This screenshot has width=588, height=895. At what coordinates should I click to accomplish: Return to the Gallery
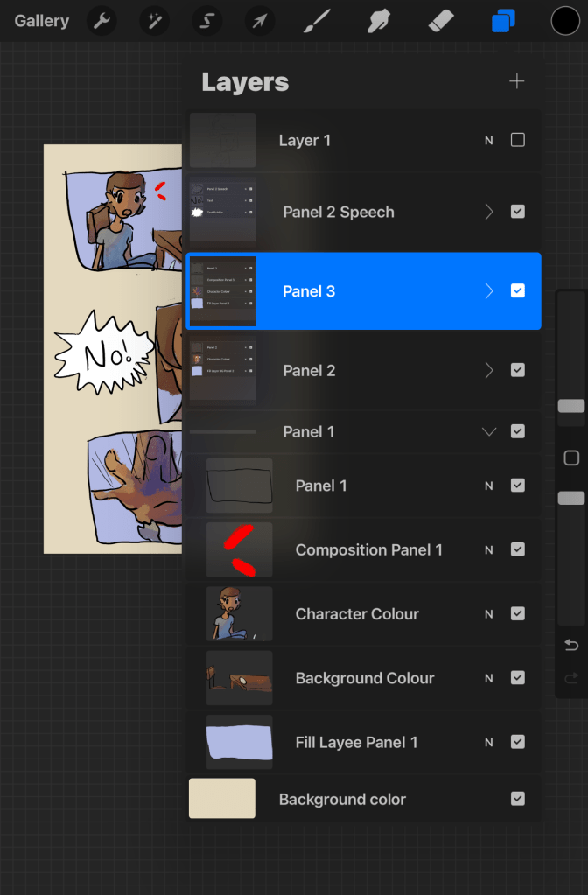(41, 21)
